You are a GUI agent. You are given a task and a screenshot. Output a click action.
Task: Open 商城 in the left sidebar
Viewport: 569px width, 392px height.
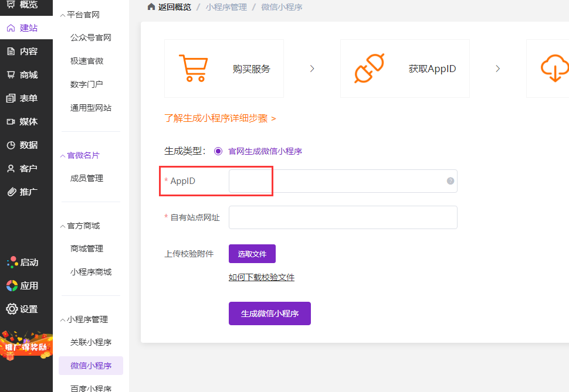pyautogui.click(x=26, y=74)
